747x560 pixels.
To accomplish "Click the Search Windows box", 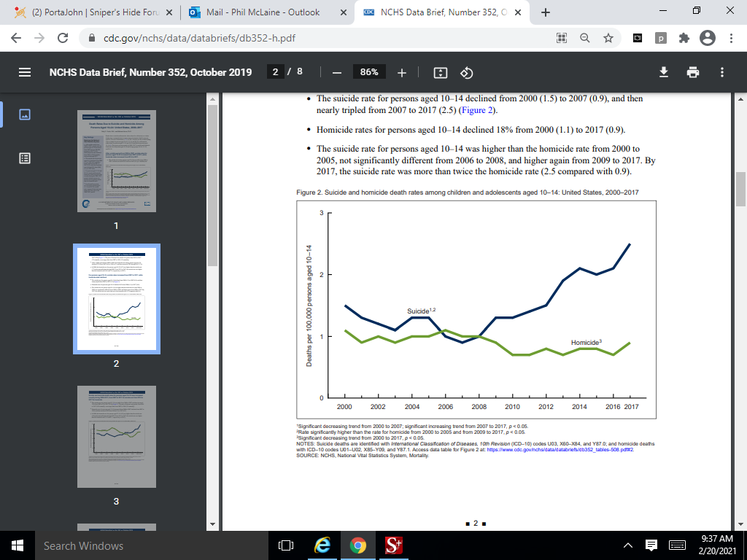I will [152, 545].
